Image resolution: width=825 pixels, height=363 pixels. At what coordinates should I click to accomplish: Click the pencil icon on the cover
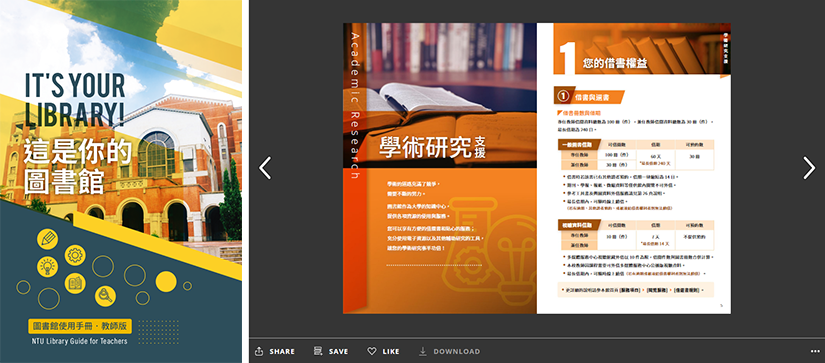(x=47, y=239)
